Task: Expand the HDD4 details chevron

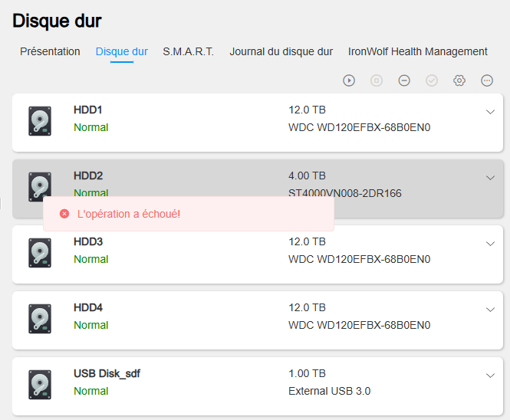Action: pyautogui.click(x=490, y=310)
